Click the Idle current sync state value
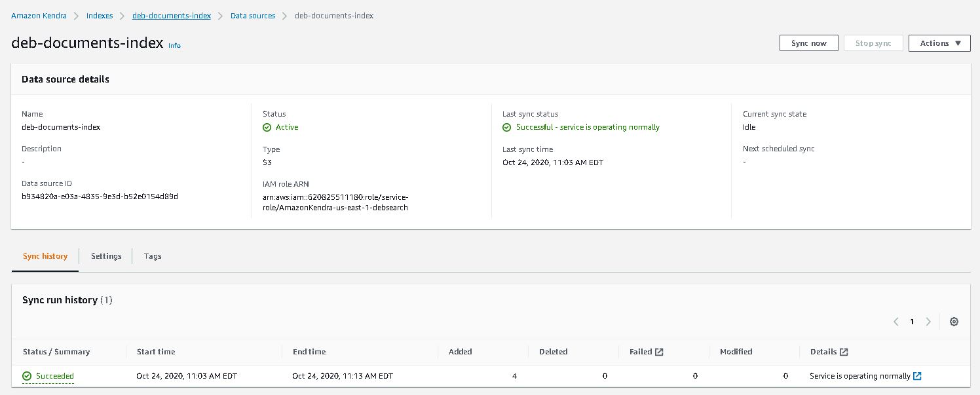This screenshot has width=980, height=395. pos(749,127)
